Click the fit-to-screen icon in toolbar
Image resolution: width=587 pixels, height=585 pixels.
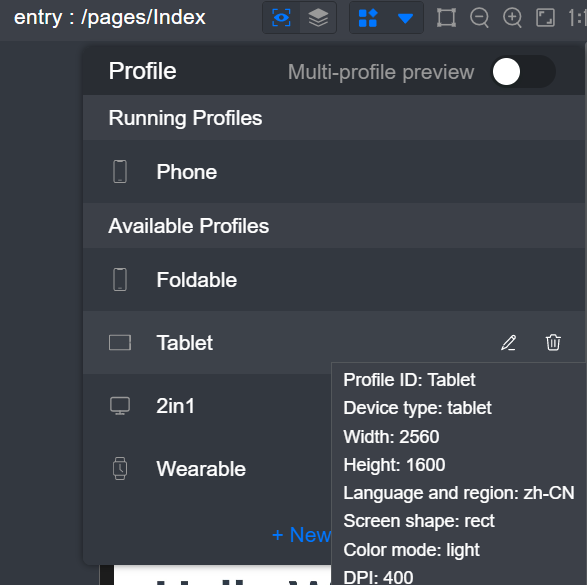coord(545,18)
